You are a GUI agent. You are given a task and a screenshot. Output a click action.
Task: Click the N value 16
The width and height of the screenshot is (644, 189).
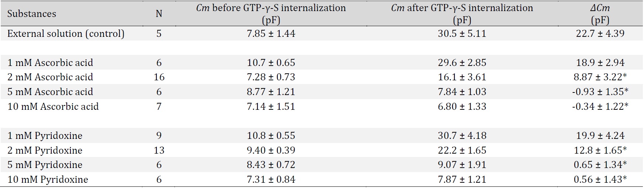tap(159, 77)
